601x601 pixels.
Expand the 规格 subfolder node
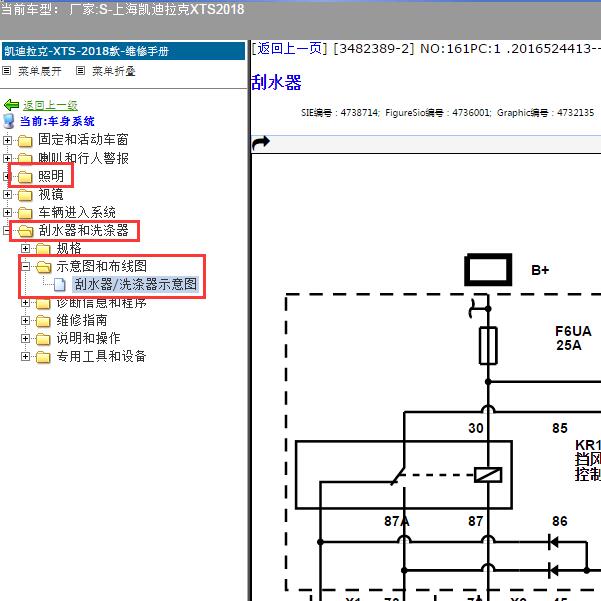(25, 248)
